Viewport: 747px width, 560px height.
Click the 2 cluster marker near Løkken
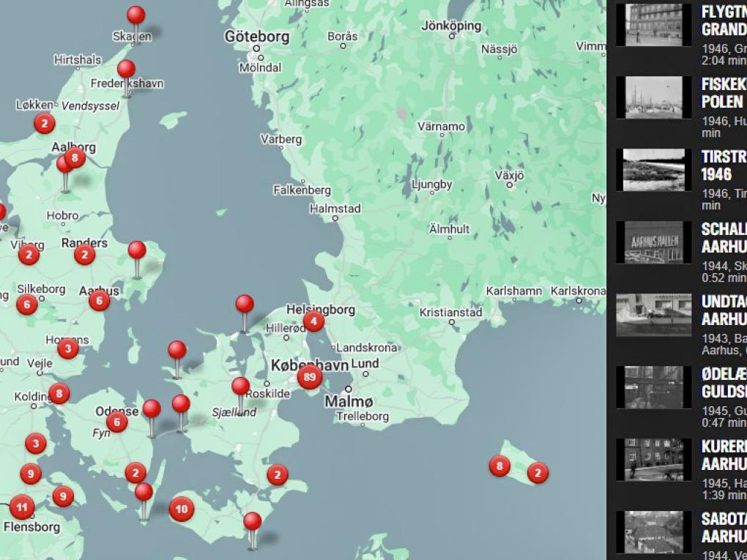(x=45, y=124)
